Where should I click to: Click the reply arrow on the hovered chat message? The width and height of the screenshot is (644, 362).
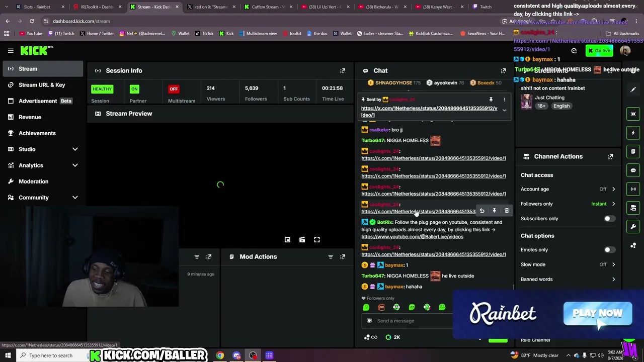pos(482,211)
